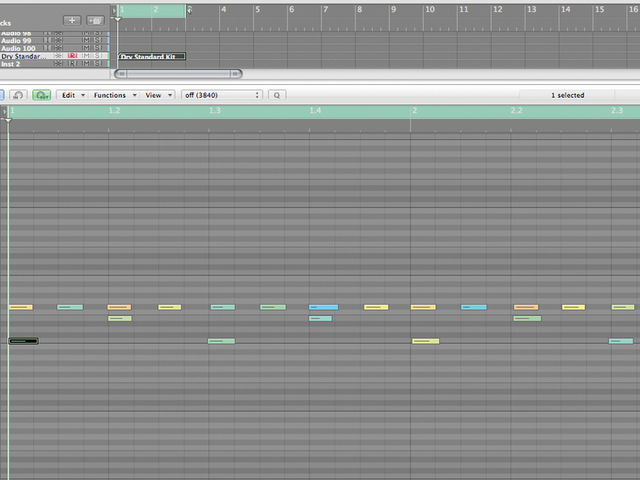Select the green middle-row note at 1.2

[120, 318]
